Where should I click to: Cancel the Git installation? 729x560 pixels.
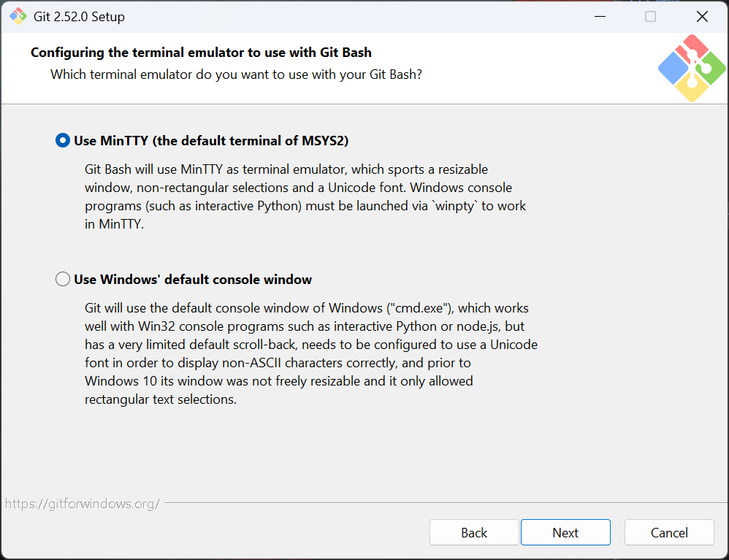click(x=669, y=532)
